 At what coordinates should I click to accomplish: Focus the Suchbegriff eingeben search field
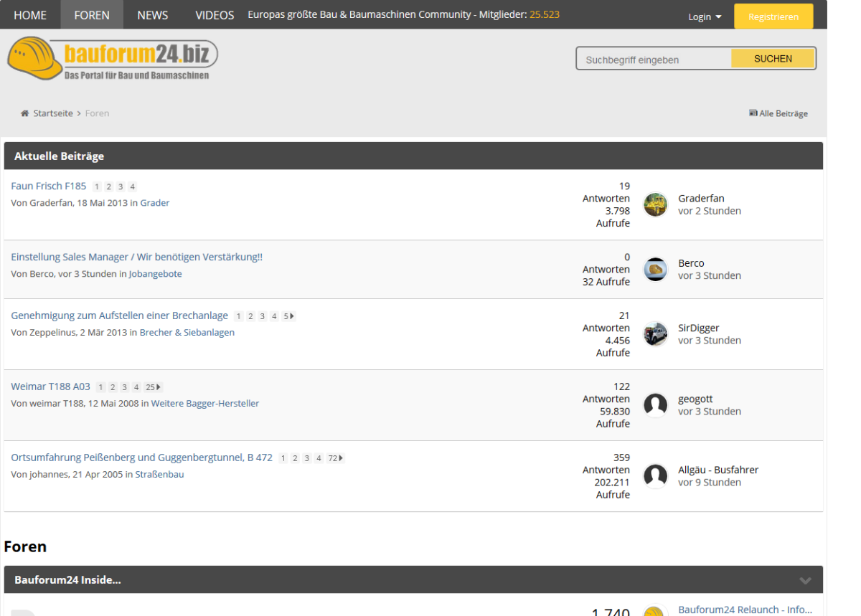[x=654, y=60]
